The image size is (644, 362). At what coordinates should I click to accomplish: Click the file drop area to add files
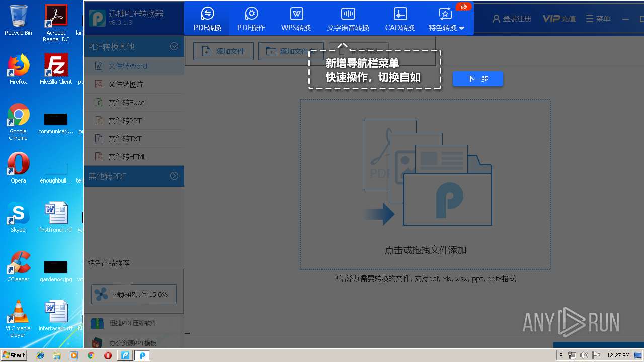point(426,185)
